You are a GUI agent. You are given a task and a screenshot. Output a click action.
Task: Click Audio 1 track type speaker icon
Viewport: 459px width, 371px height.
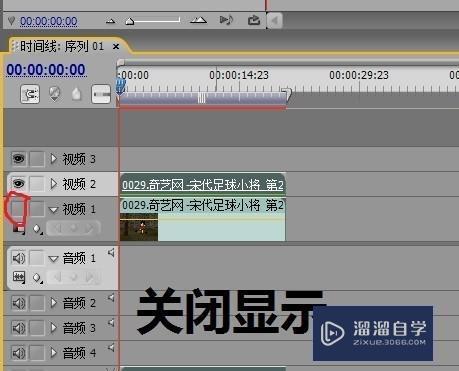click(111, 253)
